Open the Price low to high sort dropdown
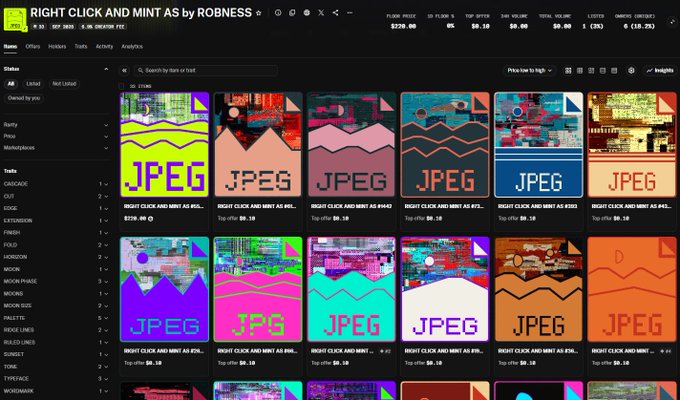Screen dimensions: 680x400 (x=530, y=70)
